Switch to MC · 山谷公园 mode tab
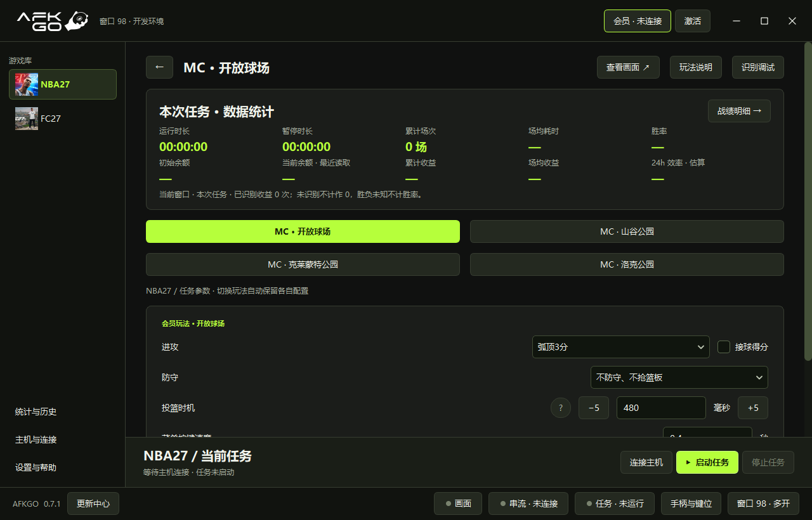The width and height of the screenshot is (812, 520). click(627, 231)
